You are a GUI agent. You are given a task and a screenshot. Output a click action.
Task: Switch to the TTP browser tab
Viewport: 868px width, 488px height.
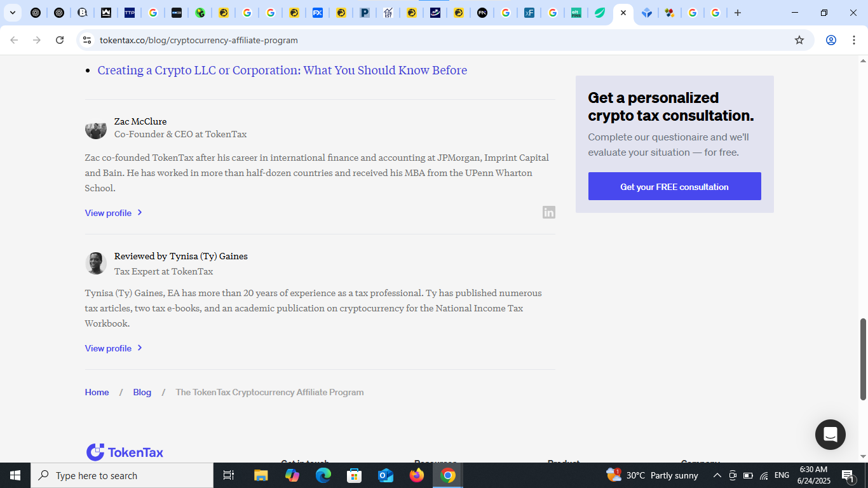point(130,13)
